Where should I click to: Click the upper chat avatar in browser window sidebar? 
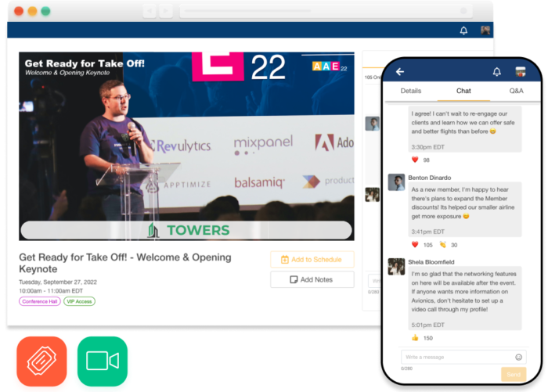click(x=372, y=124)
